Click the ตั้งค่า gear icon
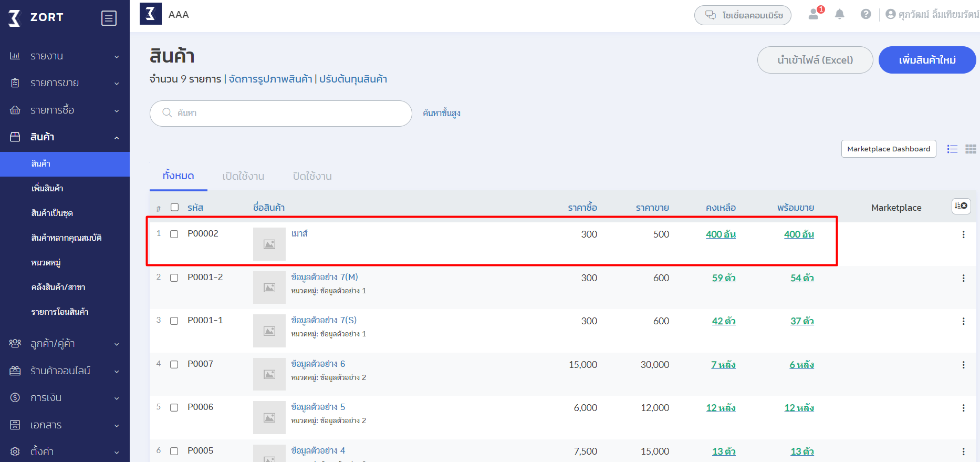 pyautogui.click(x=15, y=451)
